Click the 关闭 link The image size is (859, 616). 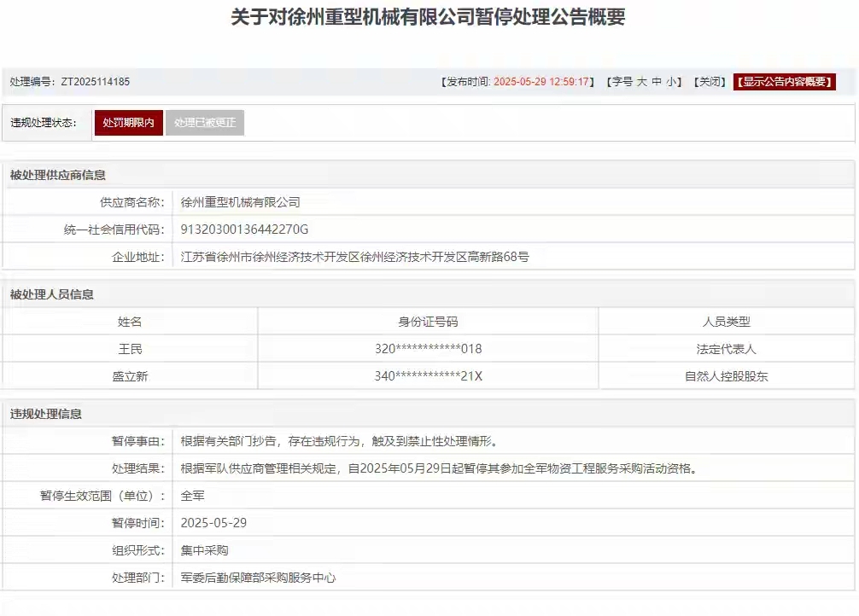pos(710,82)
